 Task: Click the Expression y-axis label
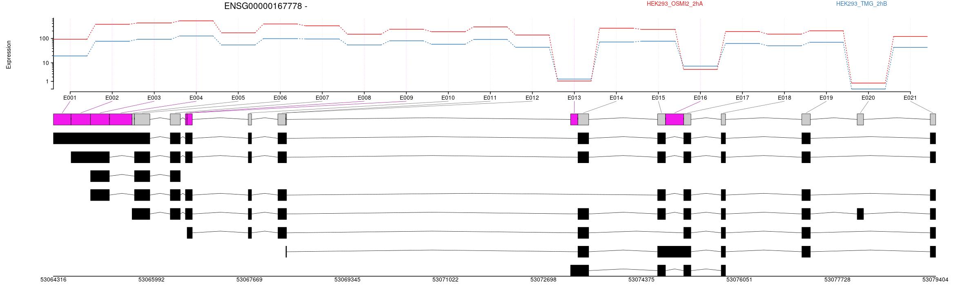(x=9, y=55)
